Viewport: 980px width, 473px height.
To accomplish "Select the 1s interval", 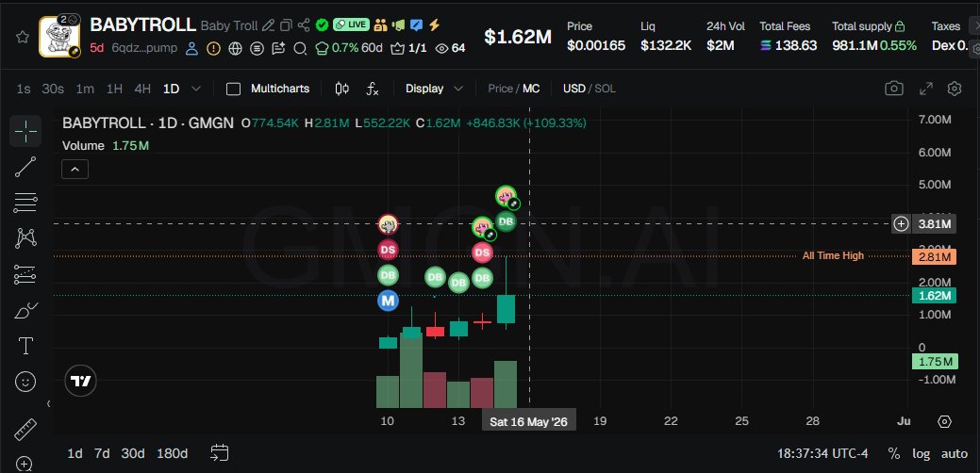I will (24, 89).
